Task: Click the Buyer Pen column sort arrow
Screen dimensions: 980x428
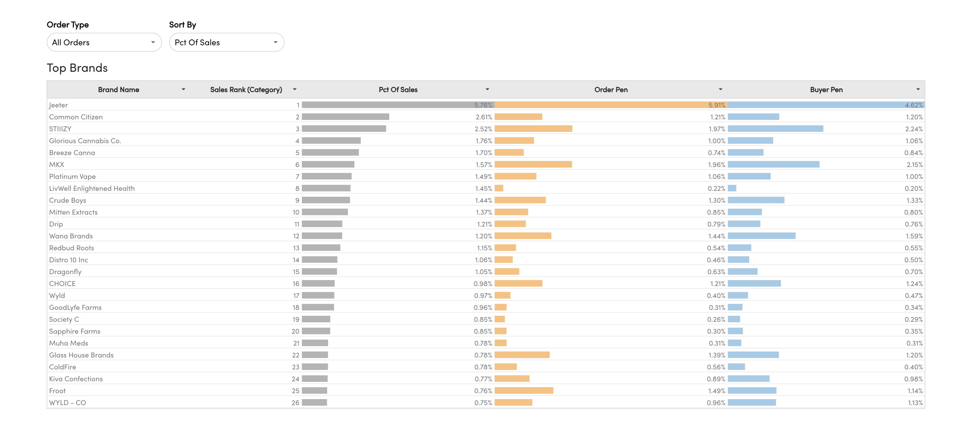Action: tap(918, 90)
